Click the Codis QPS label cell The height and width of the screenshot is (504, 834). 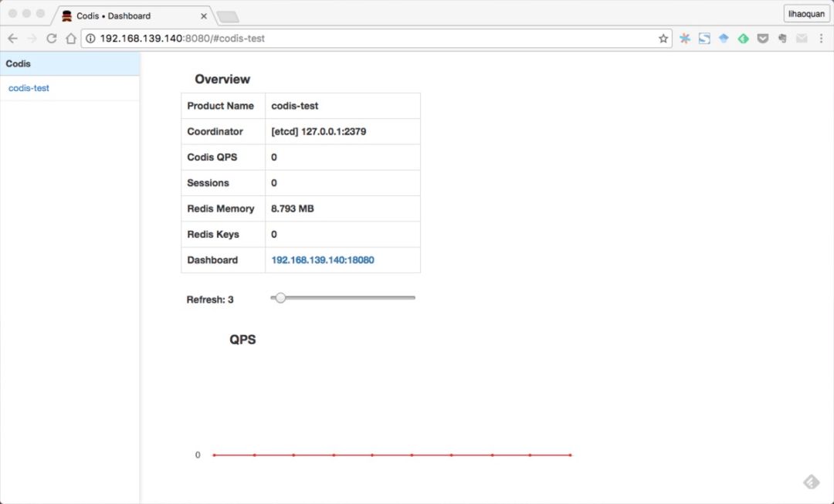pyautogui.click(x=223, y=157)
